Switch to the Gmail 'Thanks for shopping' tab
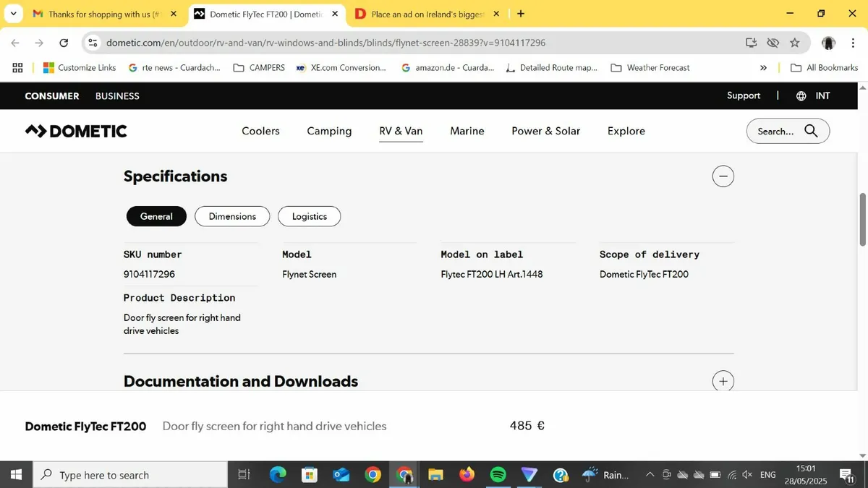Viewport: 868px width, 488px height. [x=102, y=14]
